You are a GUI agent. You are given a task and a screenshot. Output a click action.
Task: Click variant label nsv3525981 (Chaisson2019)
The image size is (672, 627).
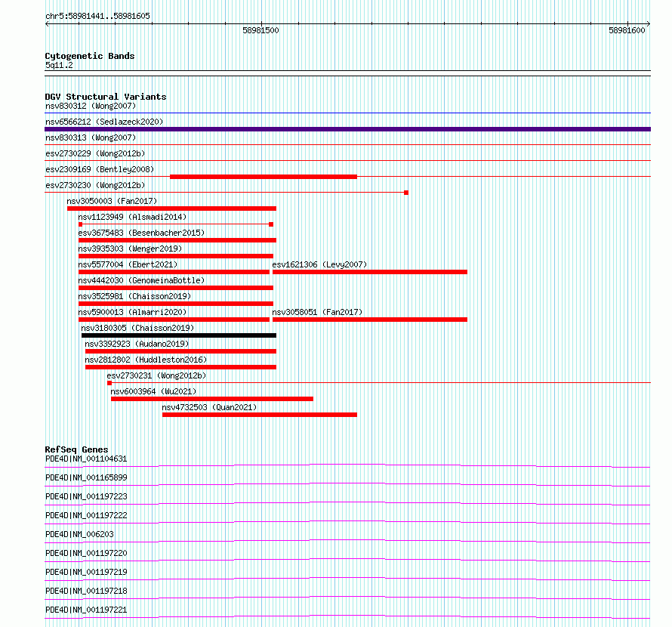point(134,296)
